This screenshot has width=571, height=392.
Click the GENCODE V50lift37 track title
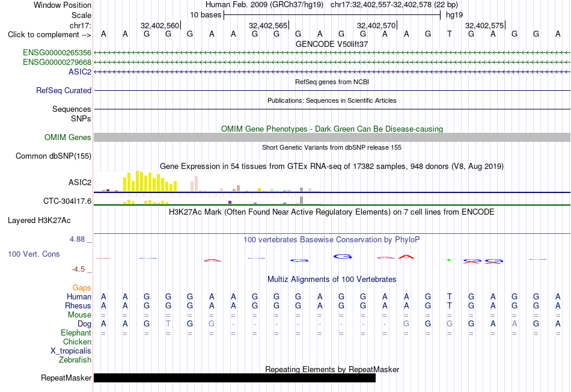pyautogui.click(x=332, y=44)
